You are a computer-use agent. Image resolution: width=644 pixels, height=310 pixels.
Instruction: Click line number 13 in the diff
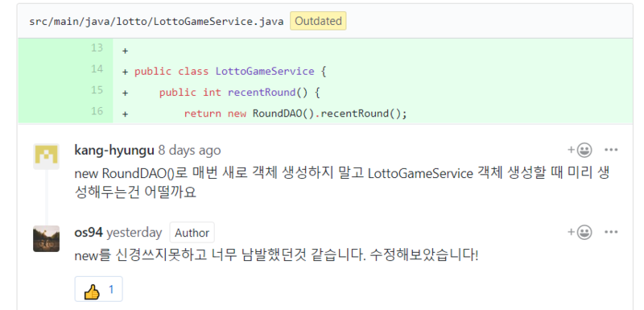tap(97, 48)
